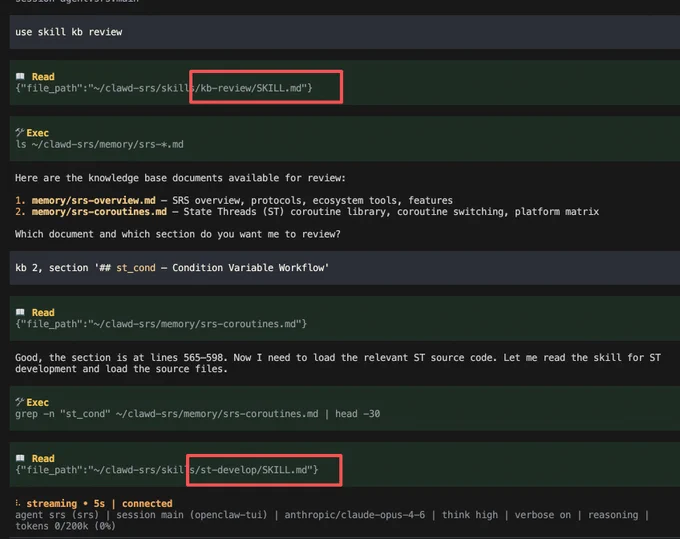Click the book icon beside the kb-review Read
680x539 pixels.
click(x=20, y=76)
